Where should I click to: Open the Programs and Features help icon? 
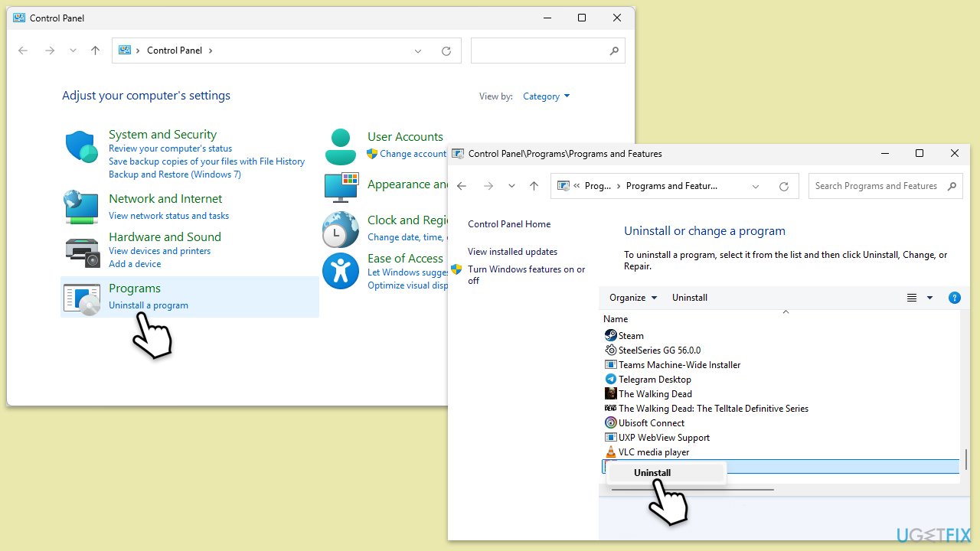(954, 298)
